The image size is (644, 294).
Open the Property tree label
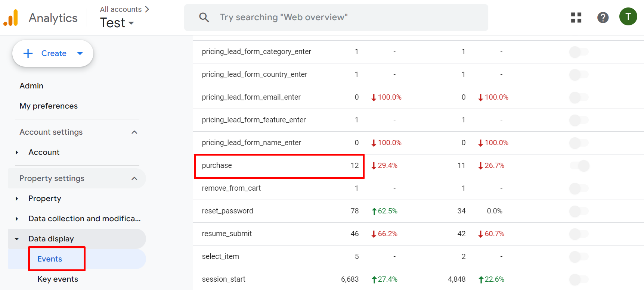tap(45, 198)
